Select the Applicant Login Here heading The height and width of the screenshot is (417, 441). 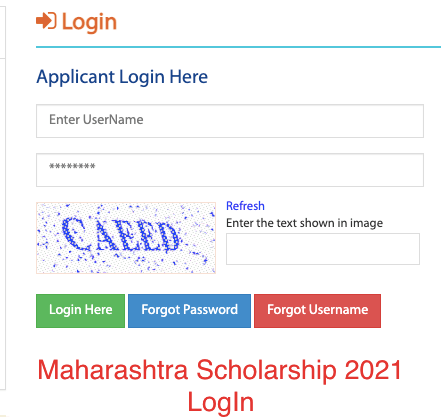pyautogui.click(x=122, y=77)
